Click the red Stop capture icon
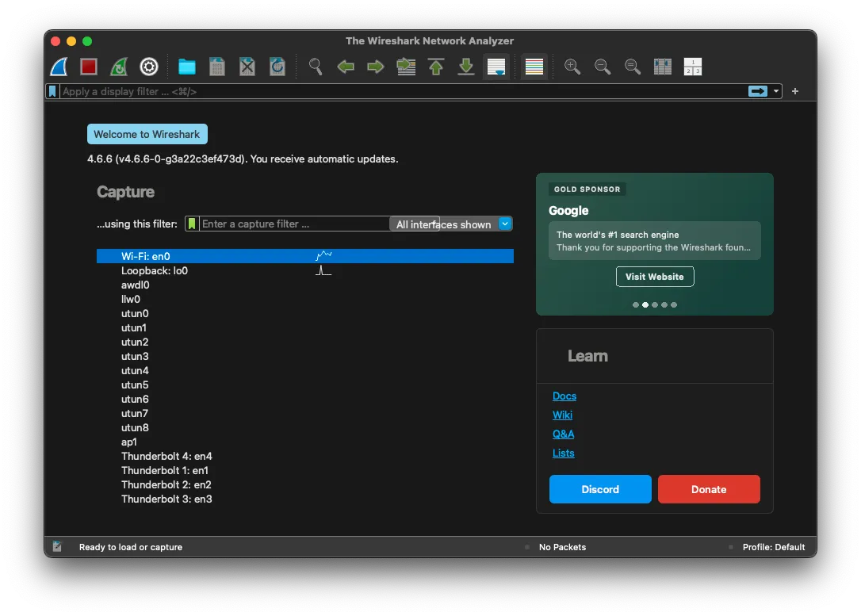Viewport: 861px width, 616px height. 89,67
